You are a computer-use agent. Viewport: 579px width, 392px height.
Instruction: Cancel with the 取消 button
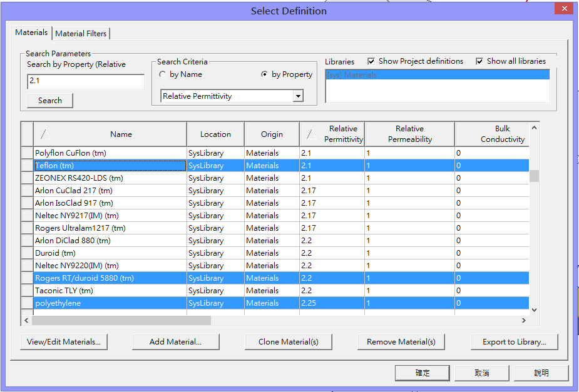point(482,373)
